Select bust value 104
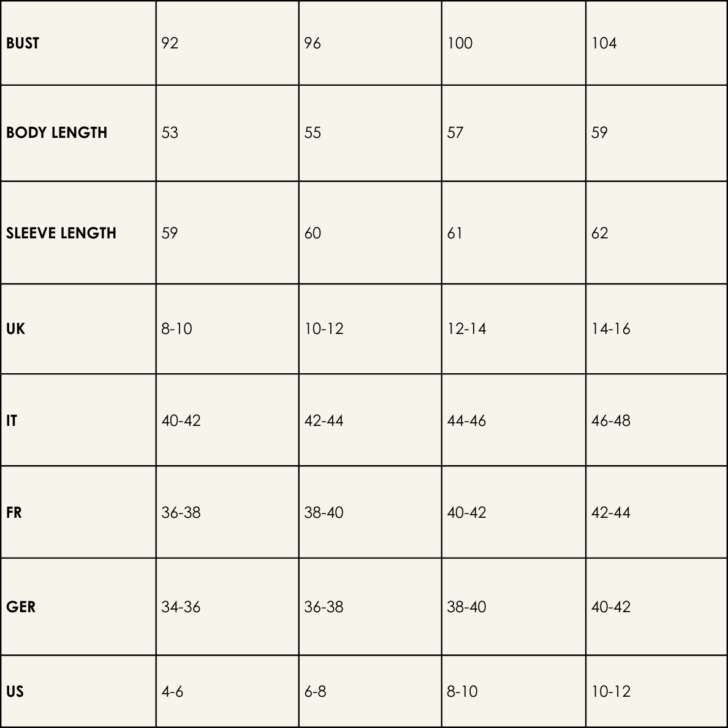This screenshot has height=728, width=728. 604,44
